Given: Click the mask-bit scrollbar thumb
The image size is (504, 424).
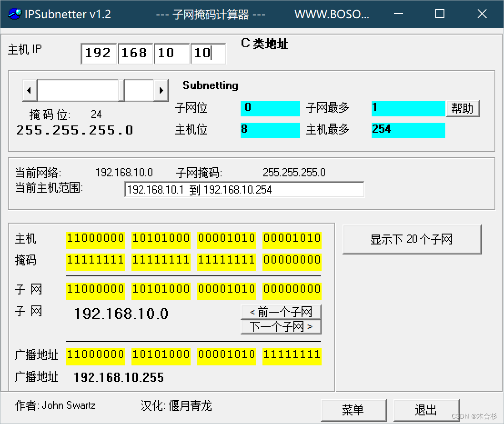Looking at the screenshot, I should coord(121,90).
